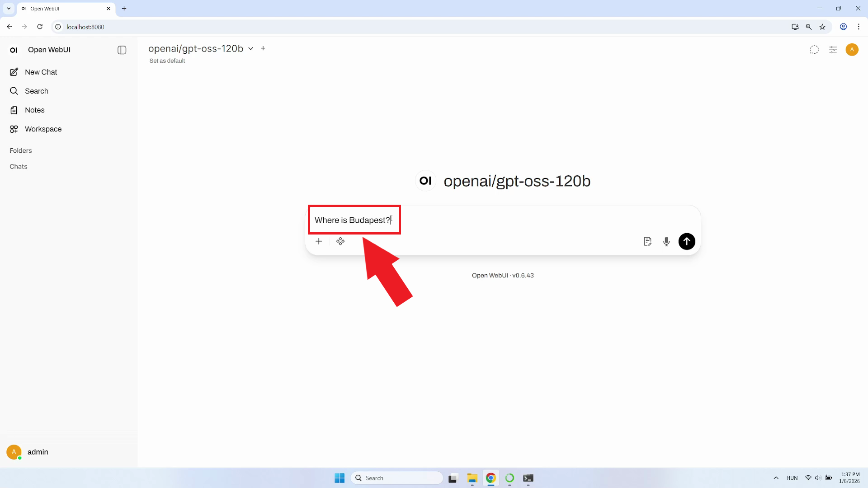The height and width of the screenshot is (488, 868).
Task: Open the Notes section
Action: coord(34,110)
